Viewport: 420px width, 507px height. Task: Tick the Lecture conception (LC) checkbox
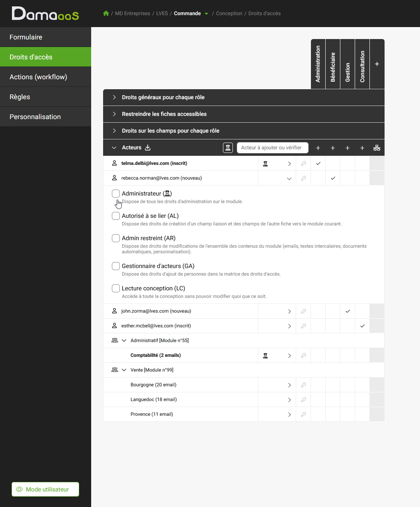click(116, 288)
